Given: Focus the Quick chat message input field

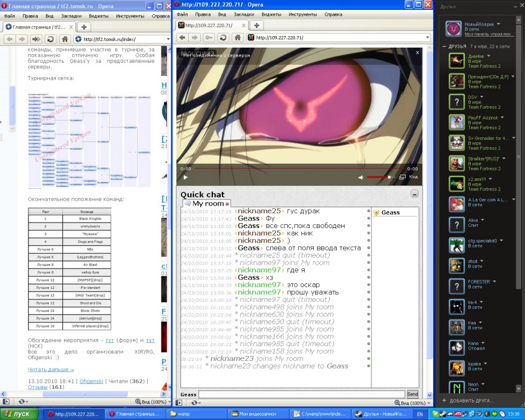Looking at the screenshot, I should (x=302, y=394).
